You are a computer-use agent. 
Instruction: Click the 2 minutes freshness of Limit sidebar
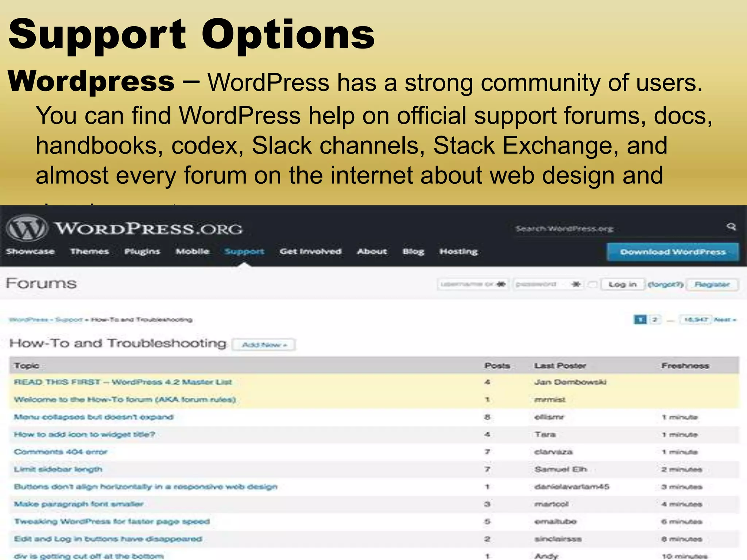point(682,470)
